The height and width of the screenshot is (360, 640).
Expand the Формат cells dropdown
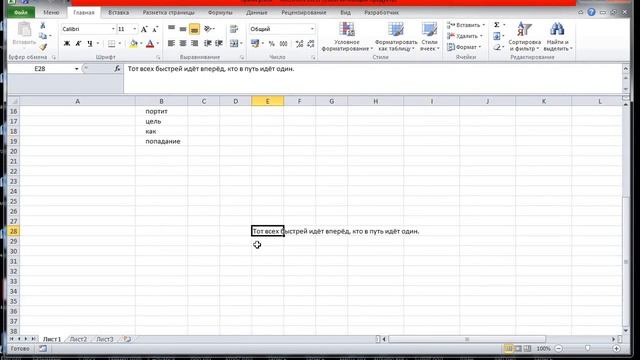click(480, 47)
